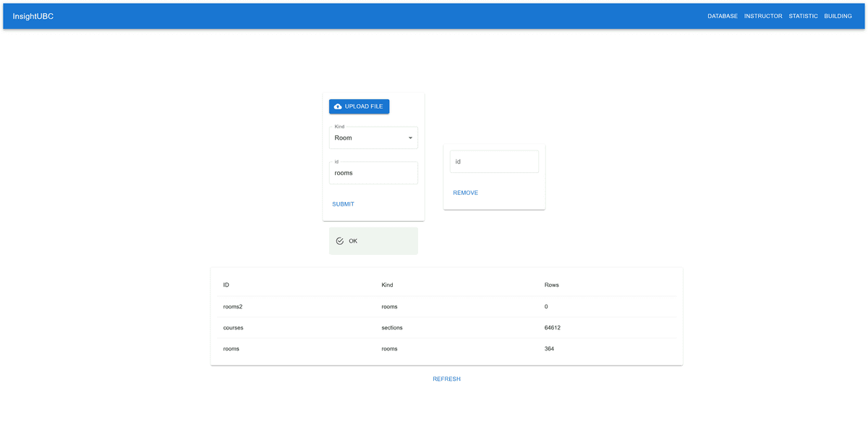Focus the id field containing rooms
Screen dimensions: 868x425
point(373,173)
